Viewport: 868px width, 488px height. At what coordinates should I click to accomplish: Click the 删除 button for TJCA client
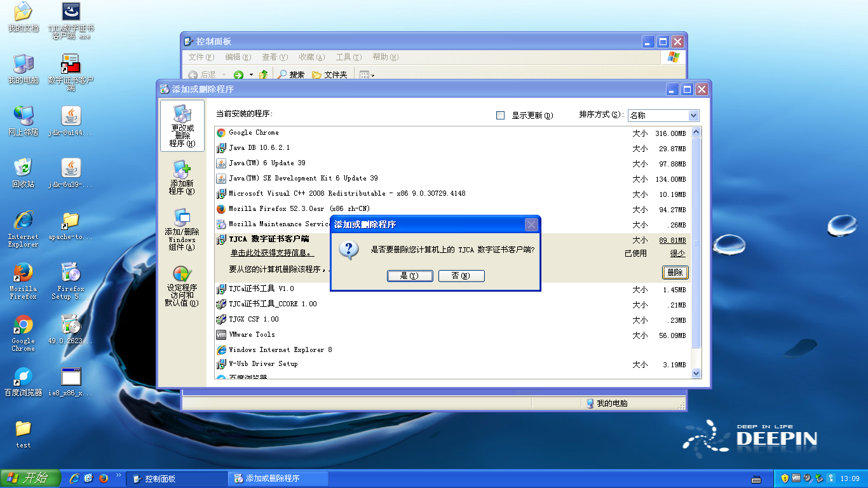coord(675,273)
